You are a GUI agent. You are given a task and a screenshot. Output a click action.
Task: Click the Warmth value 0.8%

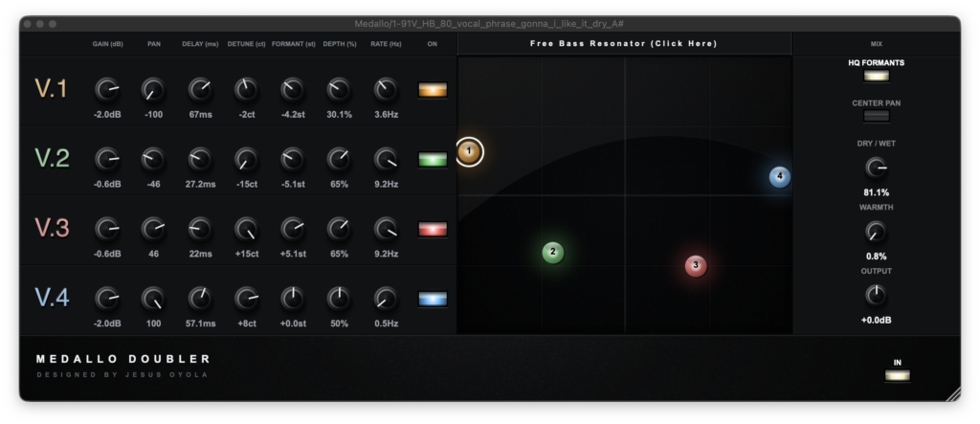pyautogui.click(x=877, y=257)
